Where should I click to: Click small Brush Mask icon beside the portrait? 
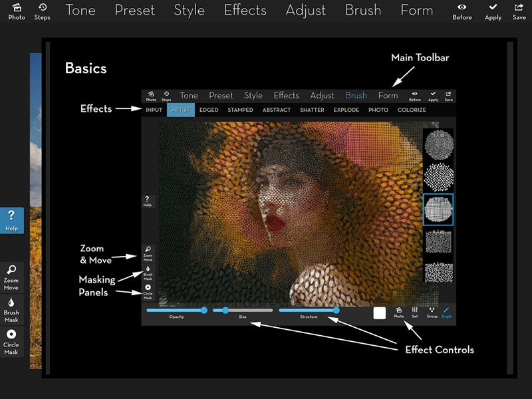point(148,273)
